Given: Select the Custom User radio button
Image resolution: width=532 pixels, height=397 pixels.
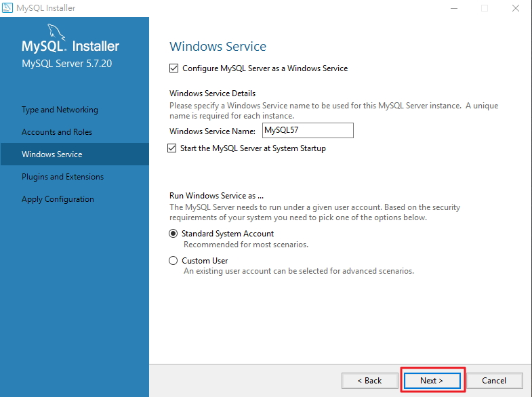Looking at the screenshot, I should pos(173,260).
